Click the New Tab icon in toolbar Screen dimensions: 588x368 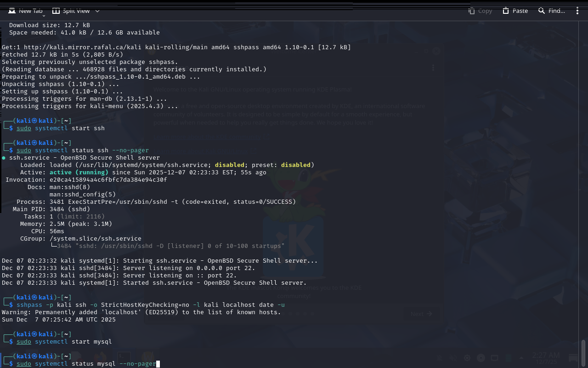click(12, 11)
